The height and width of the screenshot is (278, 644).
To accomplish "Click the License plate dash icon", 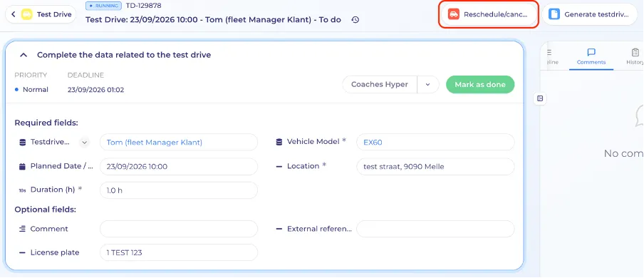I will 22,252.
